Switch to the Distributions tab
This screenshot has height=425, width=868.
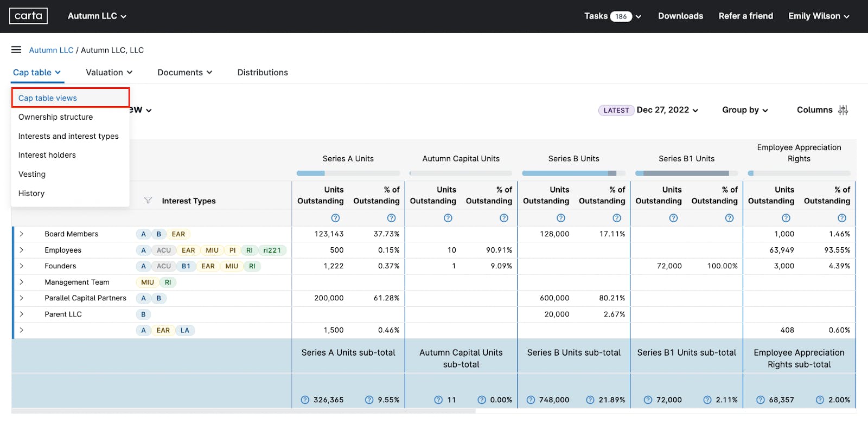pyautogui.click(x=263, y=73)
